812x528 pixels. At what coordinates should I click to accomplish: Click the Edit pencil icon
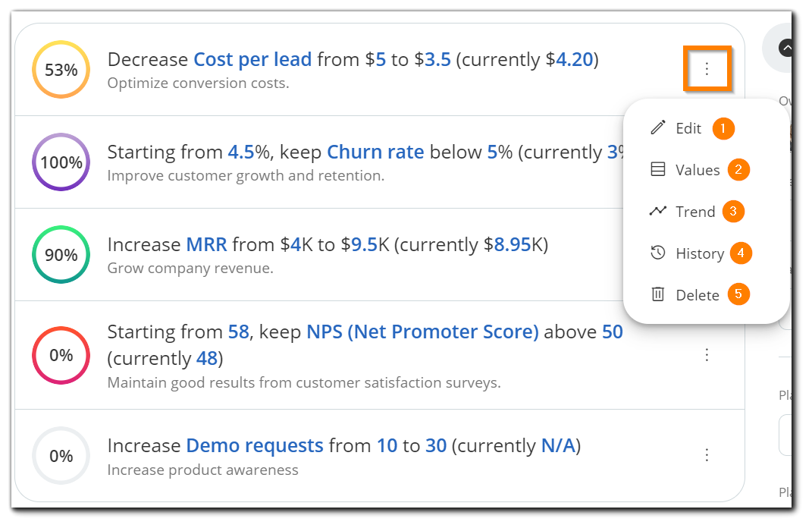[x=657, y=127]
